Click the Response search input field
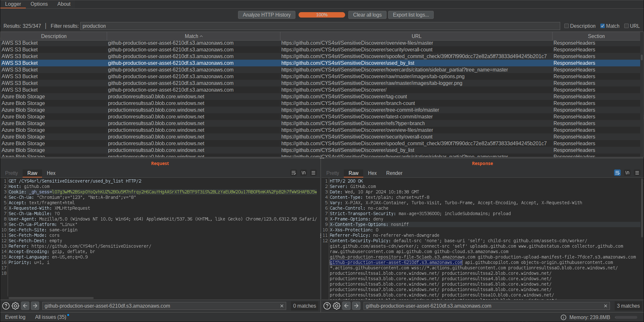Image resolution: width=644 pixels, height=322 pixels. click(486, 306)
